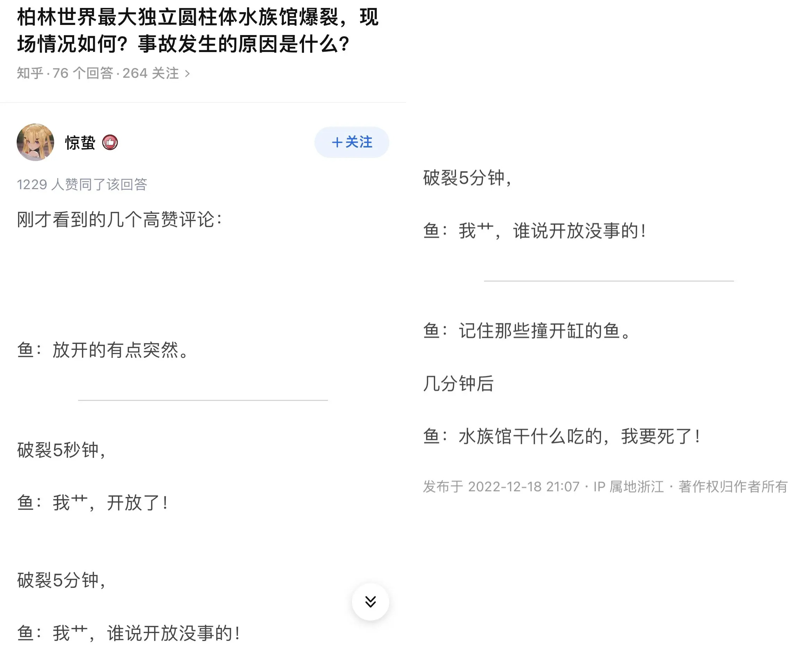Tap the double-chevron scroll down button

click(x=370, y=602)
